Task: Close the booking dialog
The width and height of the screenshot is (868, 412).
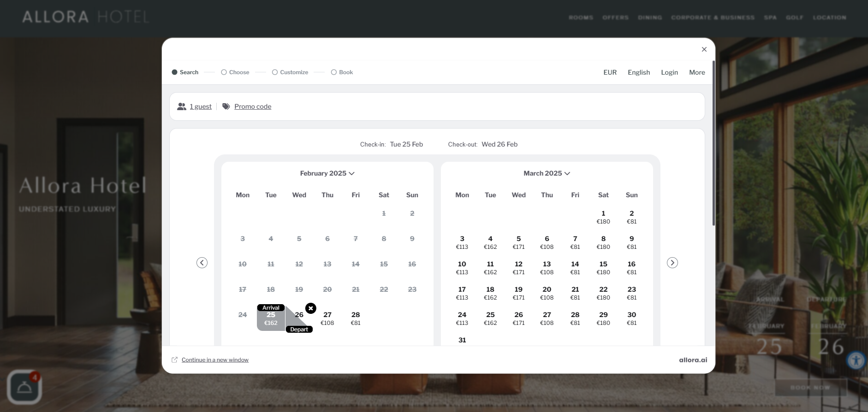Action: 704,49
